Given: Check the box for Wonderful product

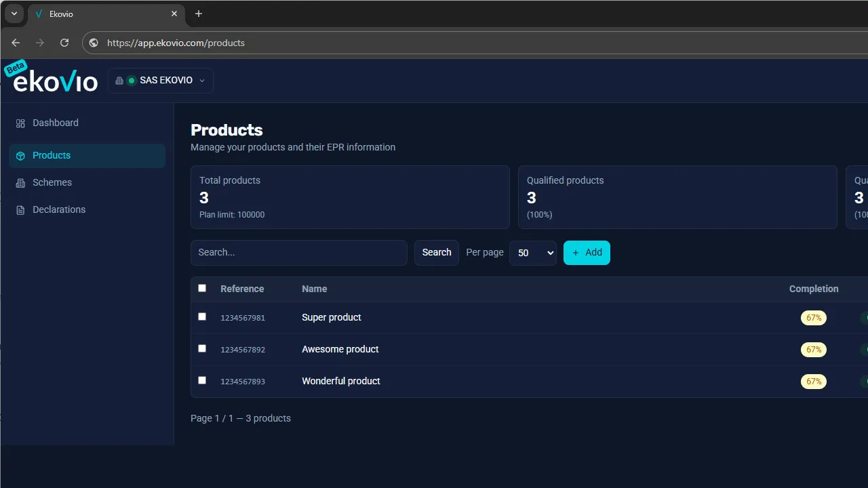Looking at the screenshot, I should point(202,380).
